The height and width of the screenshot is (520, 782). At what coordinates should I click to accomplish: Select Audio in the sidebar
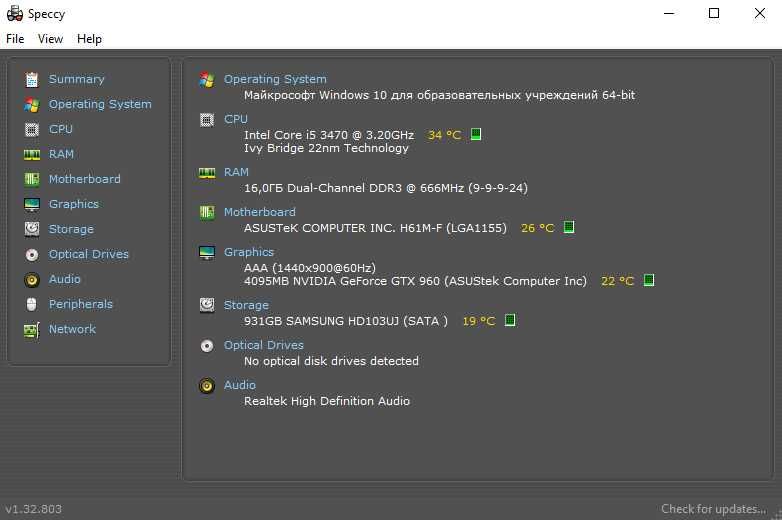pyautogui.click(x=65, y=279)
